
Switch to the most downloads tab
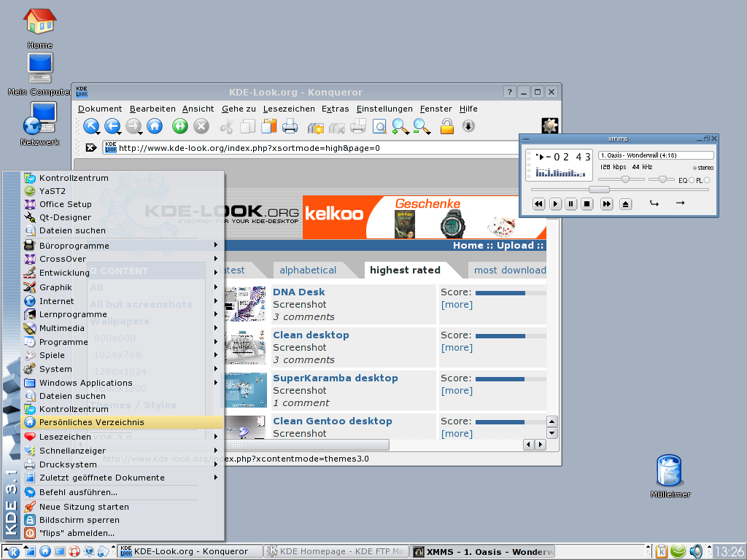[x=510, y=270]
